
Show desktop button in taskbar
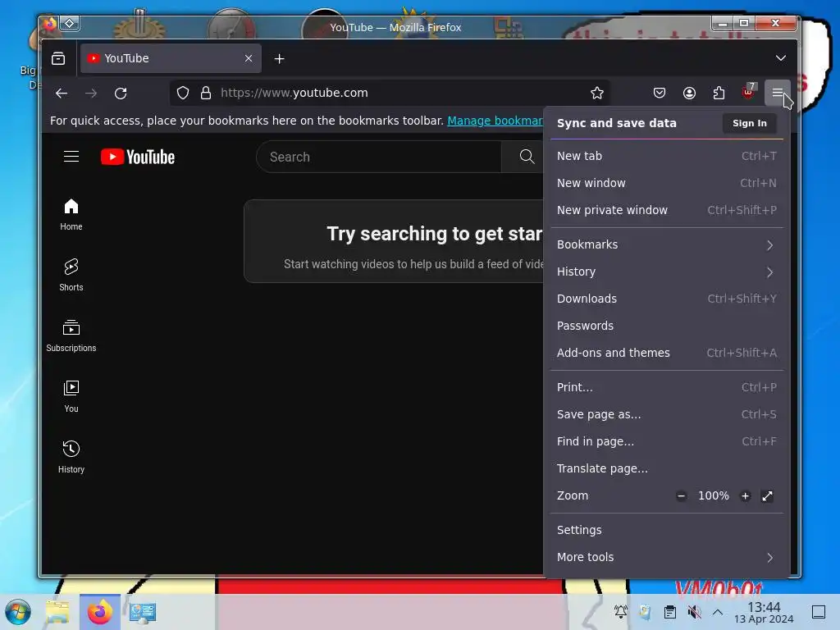click(x=819, y=612)
